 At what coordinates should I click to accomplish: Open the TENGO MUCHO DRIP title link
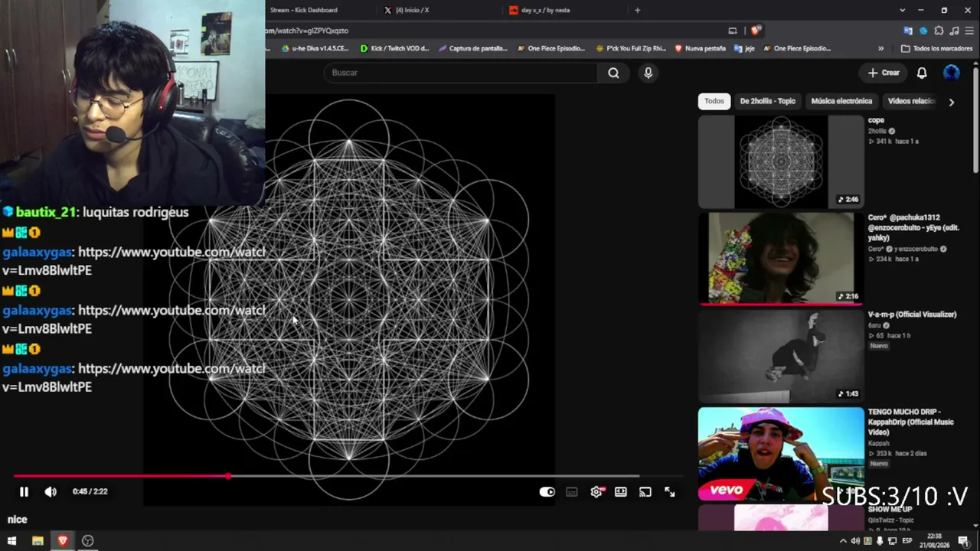point(911,422)
